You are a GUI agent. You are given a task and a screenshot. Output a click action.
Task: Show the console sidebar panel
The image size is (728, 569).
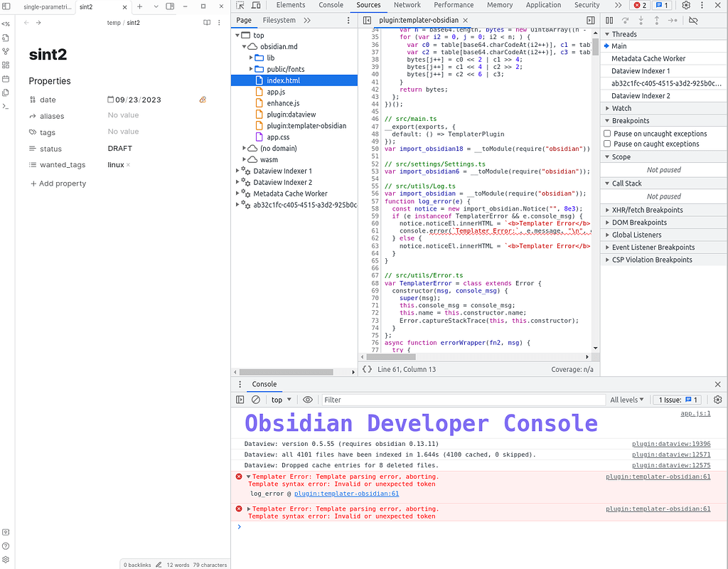240,399
